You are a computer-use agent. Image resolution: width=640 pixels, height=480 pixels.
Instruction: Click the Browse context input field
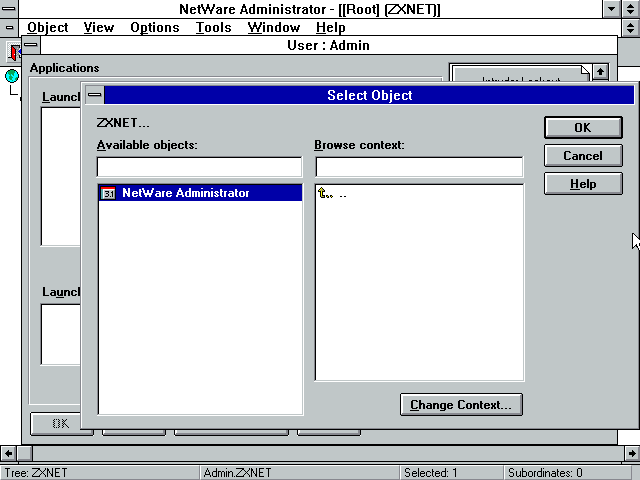[419, 167]
